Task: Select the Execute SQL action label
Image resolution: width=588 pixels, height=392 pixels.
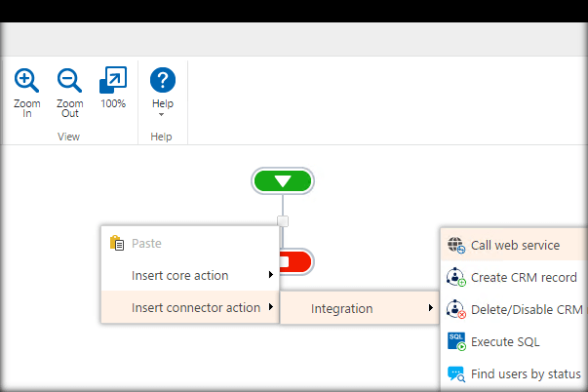Action: [505, 341]
